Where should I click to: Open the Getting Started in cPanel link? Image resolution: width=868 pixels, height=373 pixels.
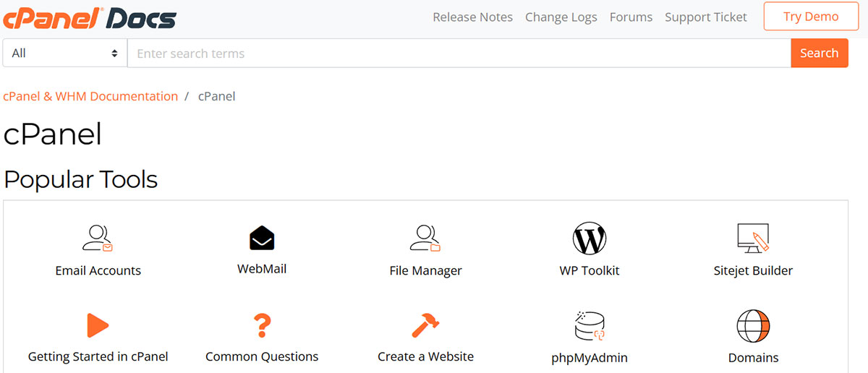point(98,356)
